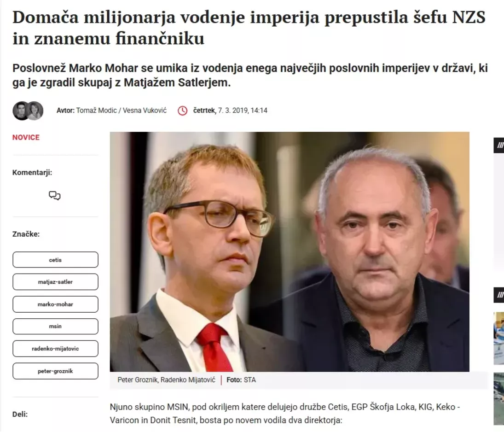
Task: Click author name Tomaž Modic
Action: tap(97, 111)
